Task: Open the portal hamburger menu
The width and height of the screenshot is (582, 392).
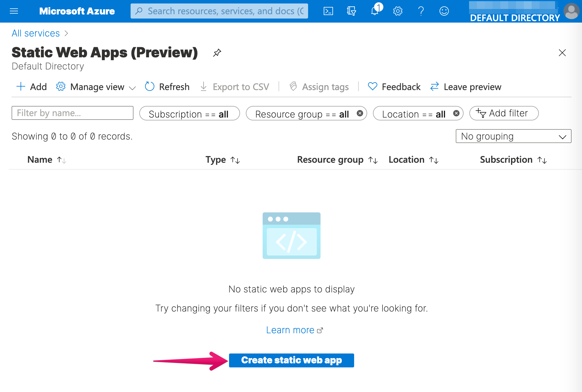Action: 14,11
